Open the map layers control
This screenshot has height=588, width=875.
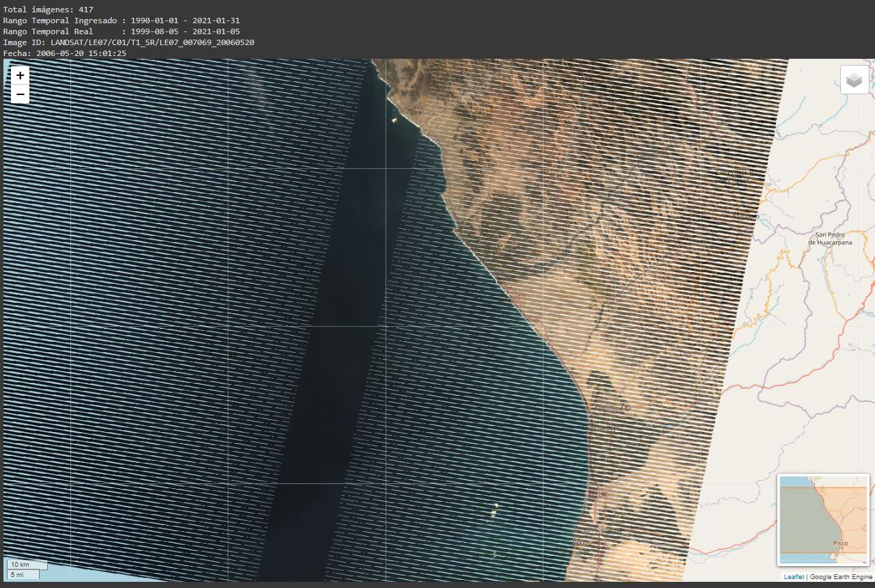coord(854,80)
